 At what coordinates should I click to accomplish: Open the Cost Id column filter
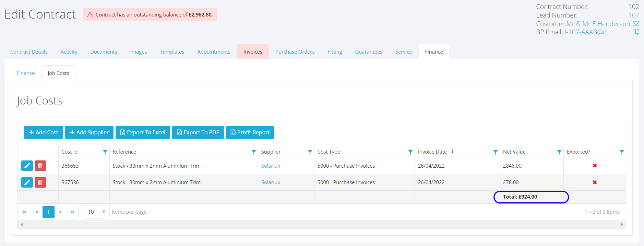(105, 152)
